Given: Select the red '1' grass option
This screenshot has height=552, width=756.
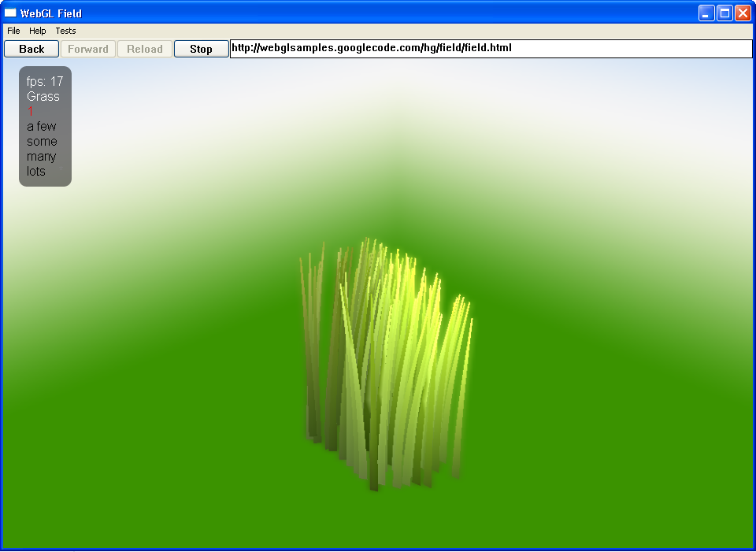Looking at the screenshot, I should (30, 112).
